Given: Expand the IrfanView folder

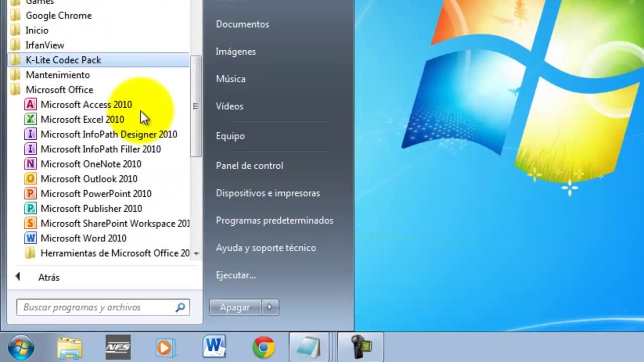Looking at the screenshot, I should [45, 45].
